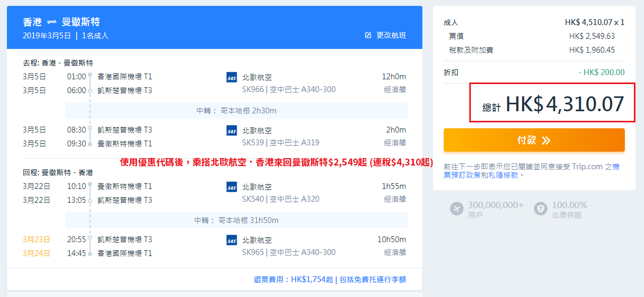Click the SAS logo for flight SK539
Viewport: 644px width, 297px height.
point(232,130)
